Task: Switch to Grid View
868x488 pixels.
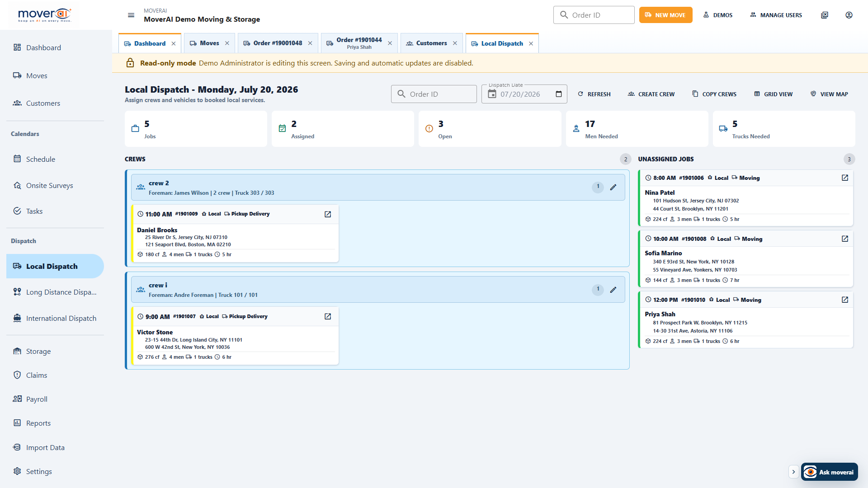Action: [x=773, y=94]
